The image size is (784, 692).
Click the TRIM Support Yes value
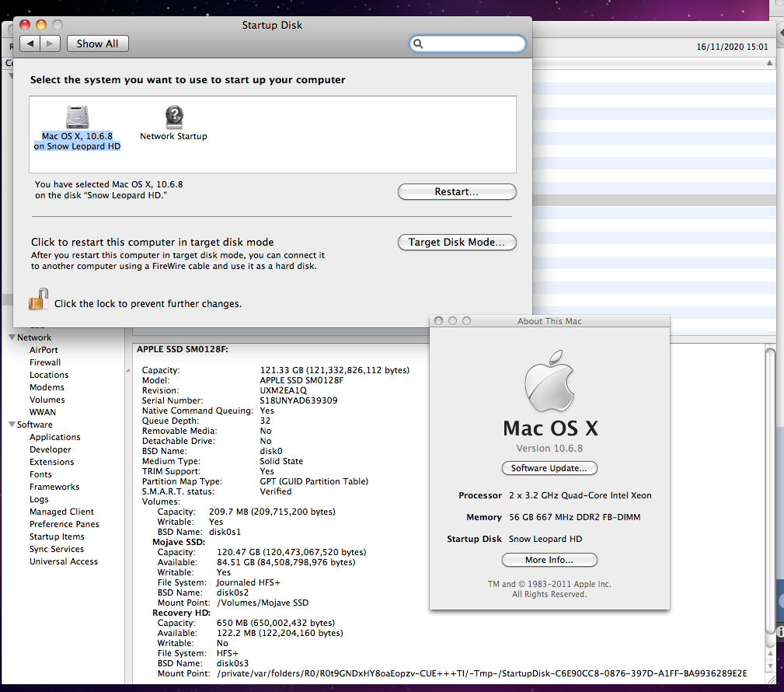coord(267,471)
